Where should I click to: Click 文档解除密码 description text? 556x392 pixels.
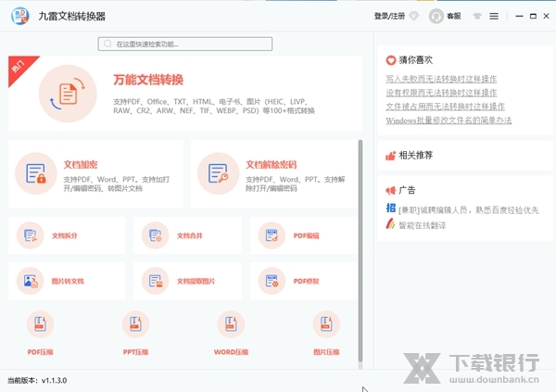click(296, 183)
